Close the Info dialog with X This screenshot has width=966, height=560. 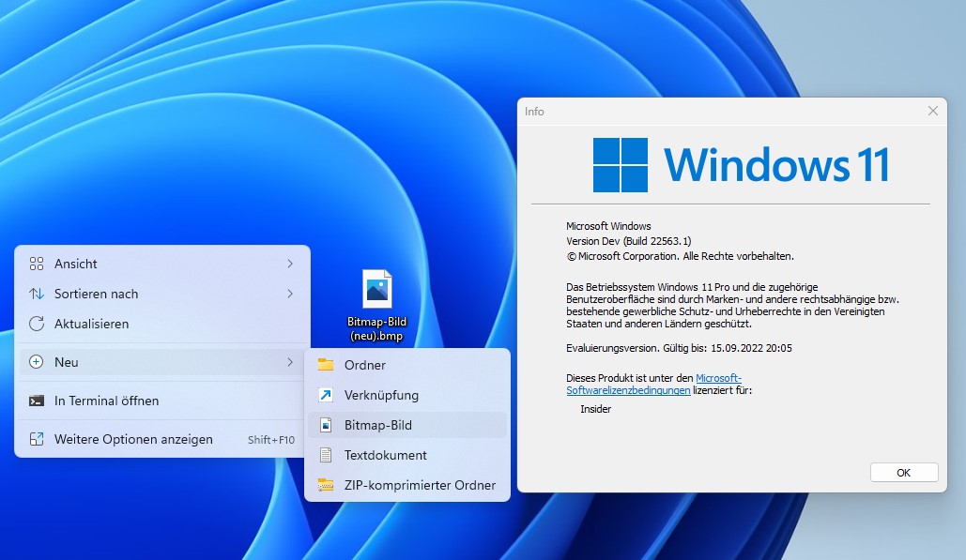(933, 111)
